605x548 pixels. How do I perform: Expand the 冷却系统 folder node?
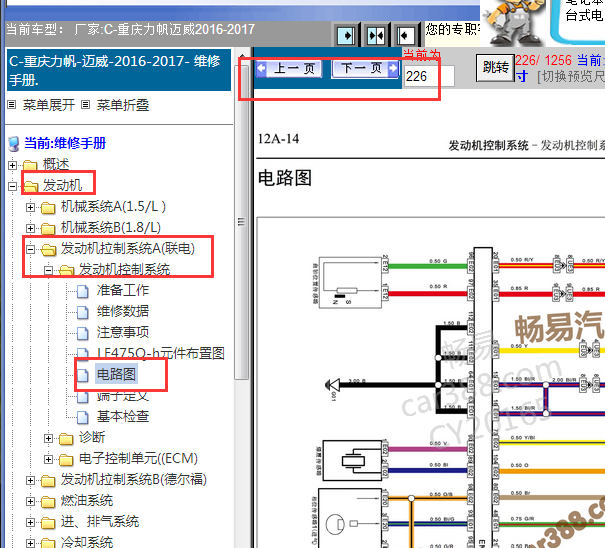coord(30,543)
